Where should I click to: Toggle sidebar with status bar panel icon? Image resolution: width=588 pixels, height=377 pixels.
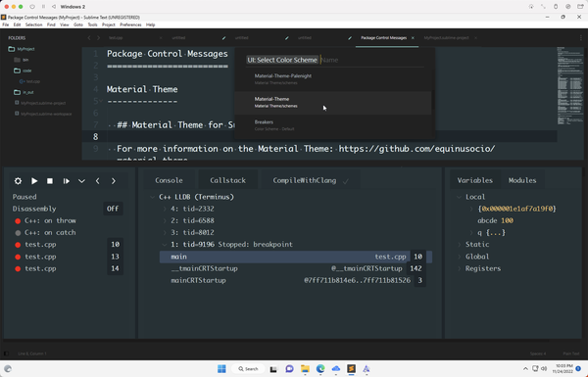click(6, 353)
